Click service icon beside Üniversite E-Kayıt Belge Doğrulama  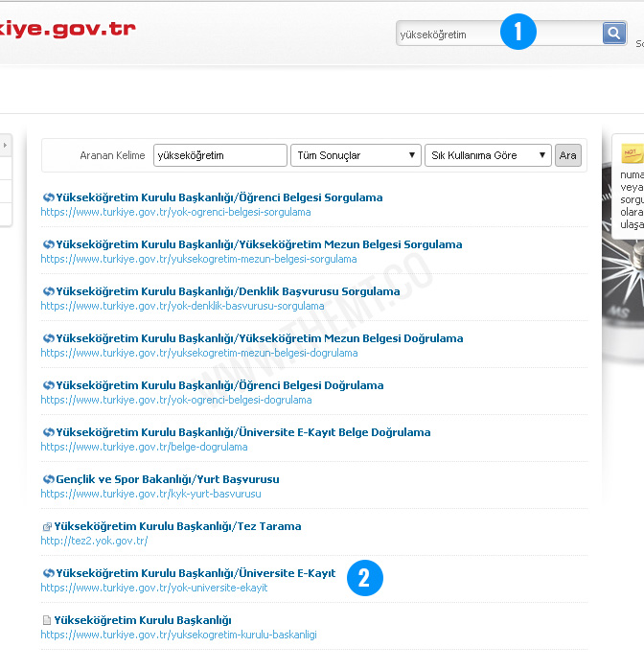(x=48, y=433)
